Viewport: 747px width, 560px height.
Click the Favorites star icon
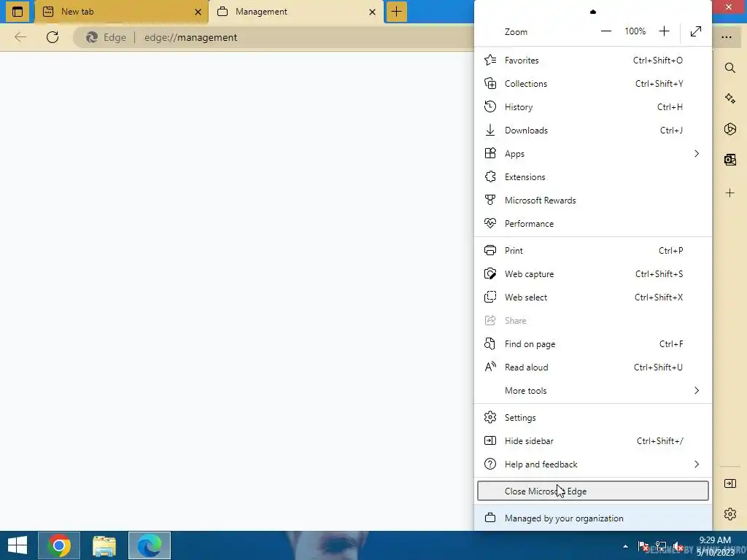[489, 61]
